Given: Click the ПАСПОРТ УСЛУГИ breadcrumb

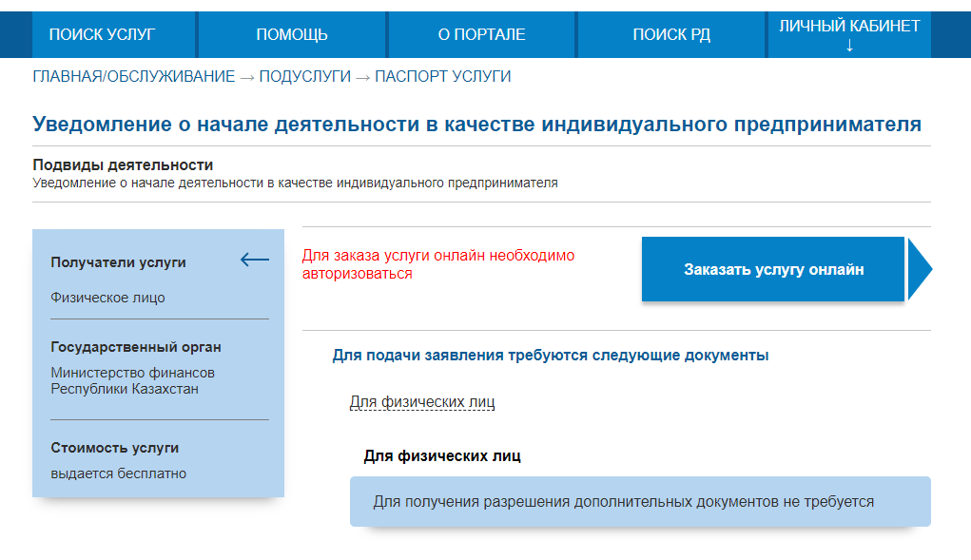Looking at the screenshot, I should point(443,77).
